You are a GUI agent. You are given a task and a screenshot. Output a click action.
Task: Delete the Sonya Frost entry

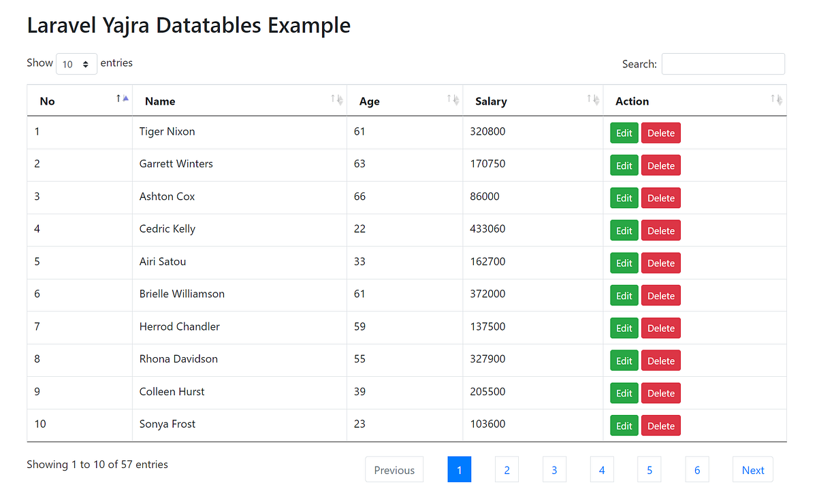point(661,426)
